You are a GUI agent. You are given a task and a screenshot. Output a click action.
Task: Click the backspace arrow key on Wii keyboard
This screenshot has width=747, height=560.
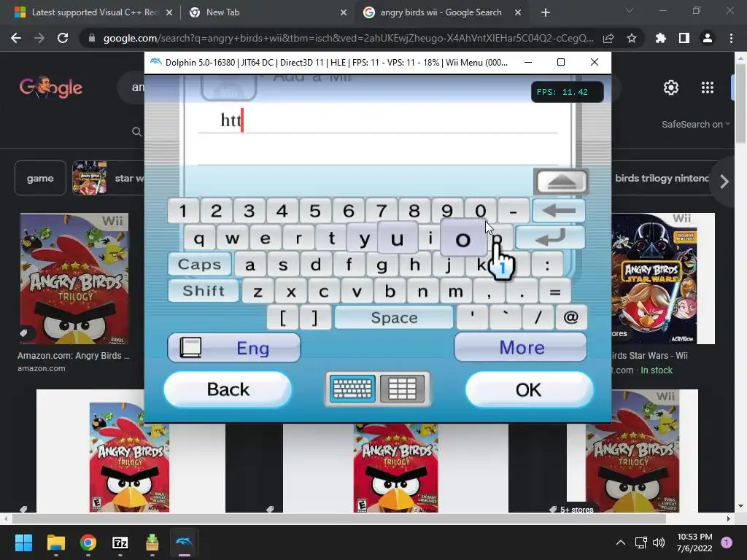(x=558, y=211)
